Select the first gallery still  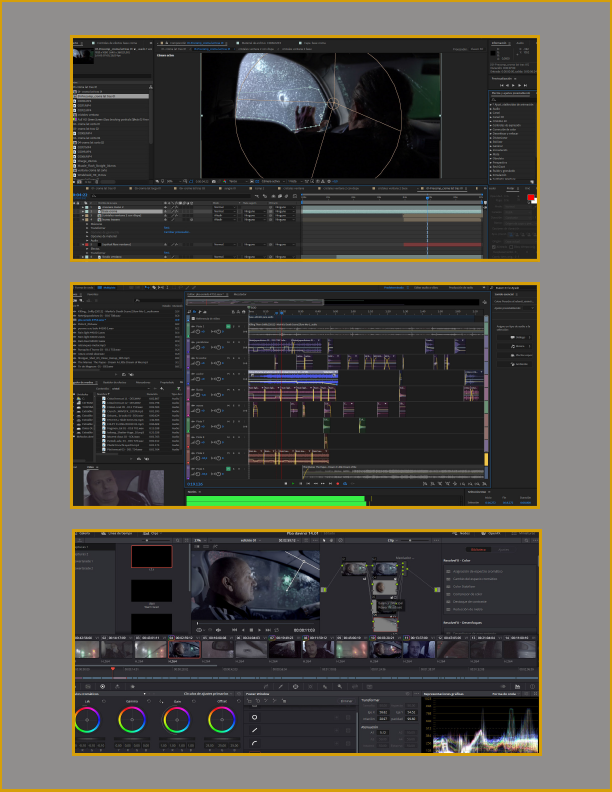pos(151,557)
